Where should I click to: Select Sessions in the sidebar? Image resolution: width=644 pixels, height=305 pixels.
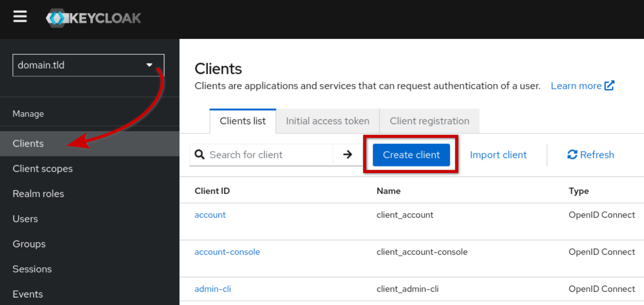tap(32, 269)
